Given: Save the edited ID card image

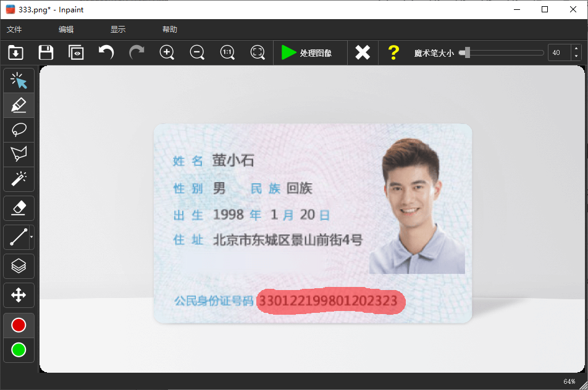Looking at the screenshot, I should tap(46, 52).
